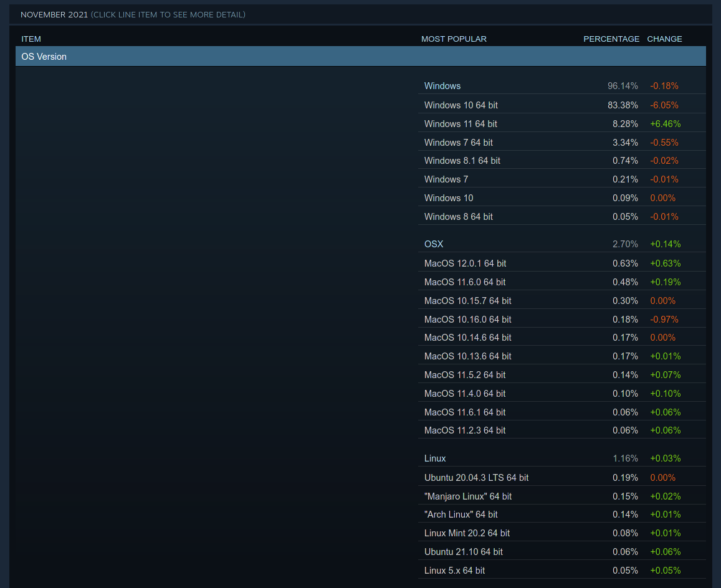Screen dimensions: 721x588
Task: Select the Windows 10 64 bit row
Action: pyautogui.click(x=562, y=105)
